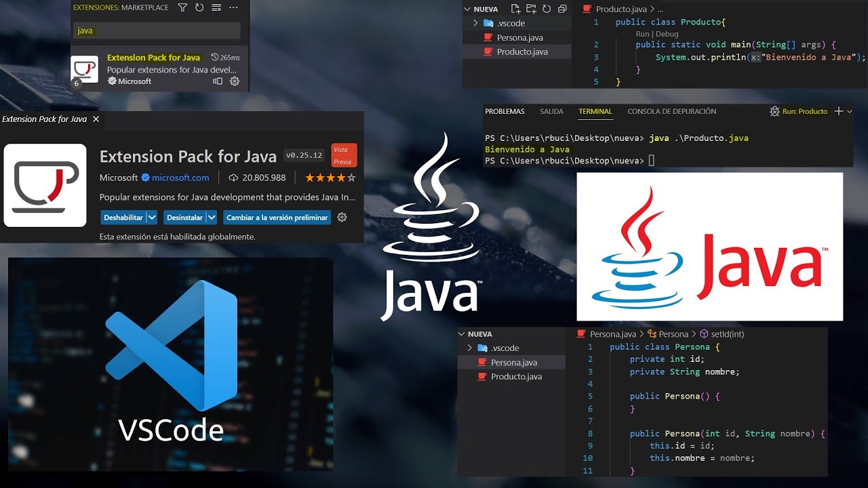
Task: Click the New Folder icon in the explorer header
Action: point(531,9)
